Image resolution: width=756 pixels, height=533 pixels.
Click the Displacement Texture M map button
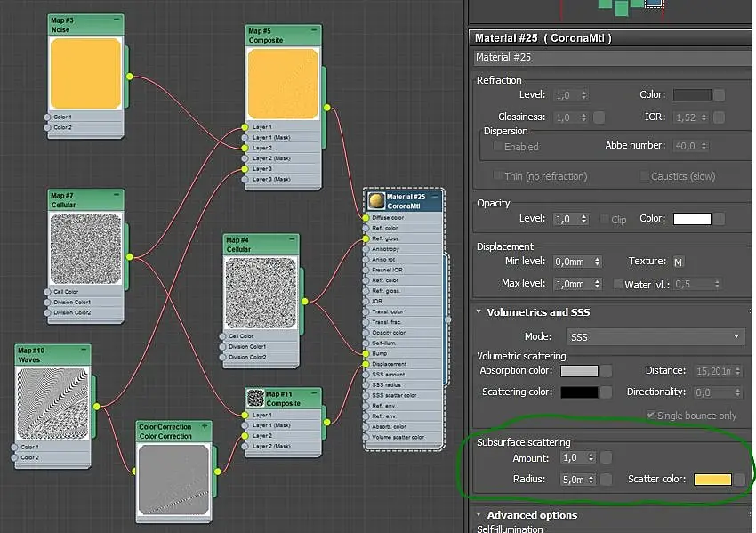pos(679,262)
